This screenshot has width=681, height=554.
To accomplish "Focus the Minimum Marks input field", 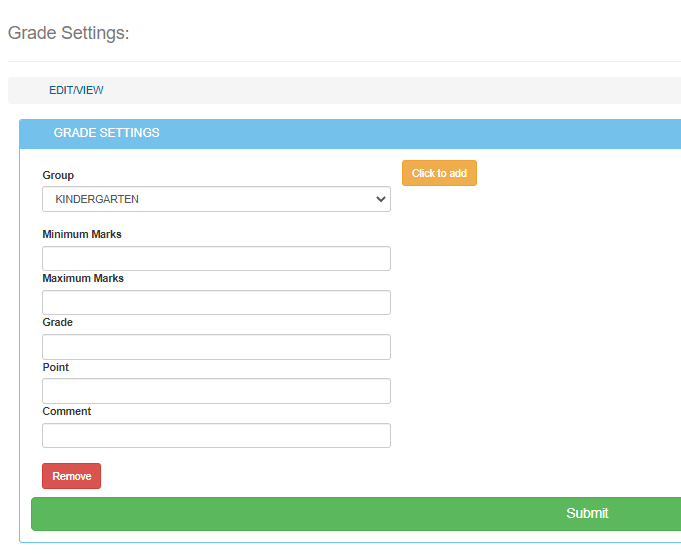I will 216,258.
